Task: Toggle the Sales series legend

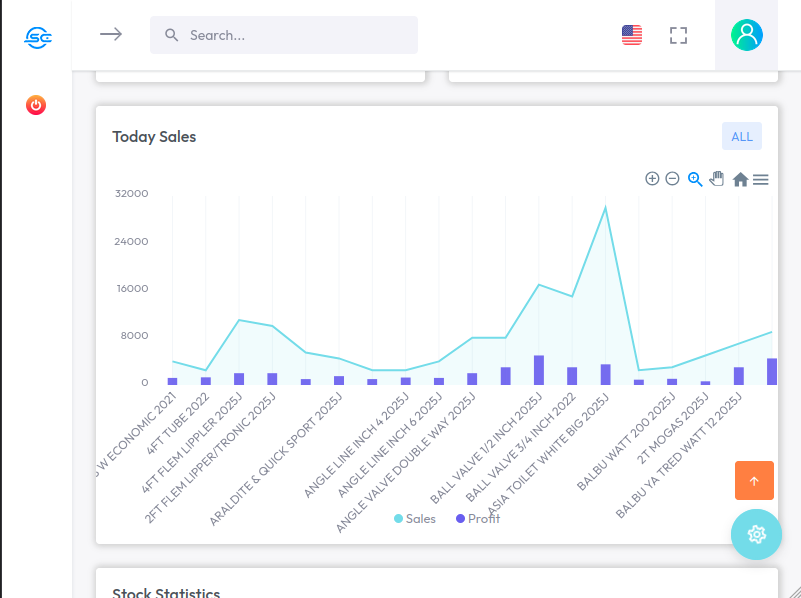Action: click(415, 519)
